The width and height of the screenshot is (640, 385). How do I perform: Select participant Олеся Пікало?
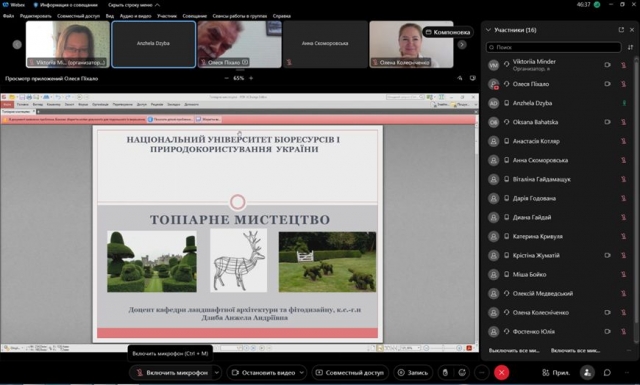[x=557, y=84]
